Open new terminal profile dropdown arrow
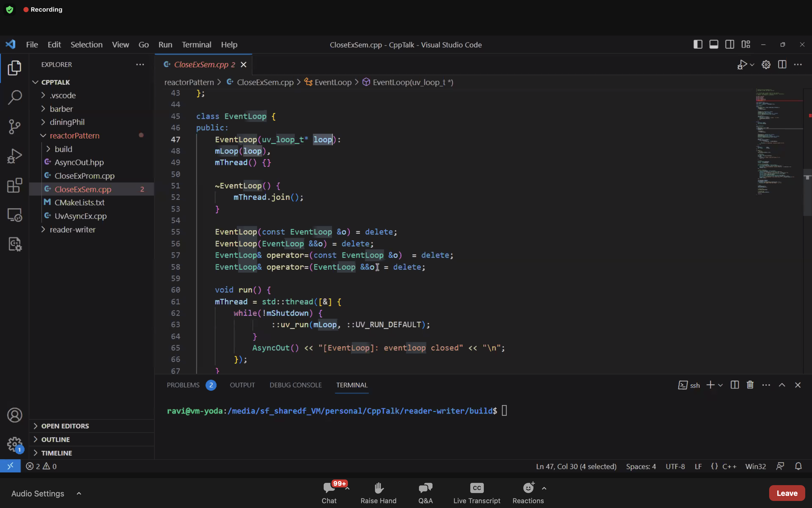 [720, 385]
